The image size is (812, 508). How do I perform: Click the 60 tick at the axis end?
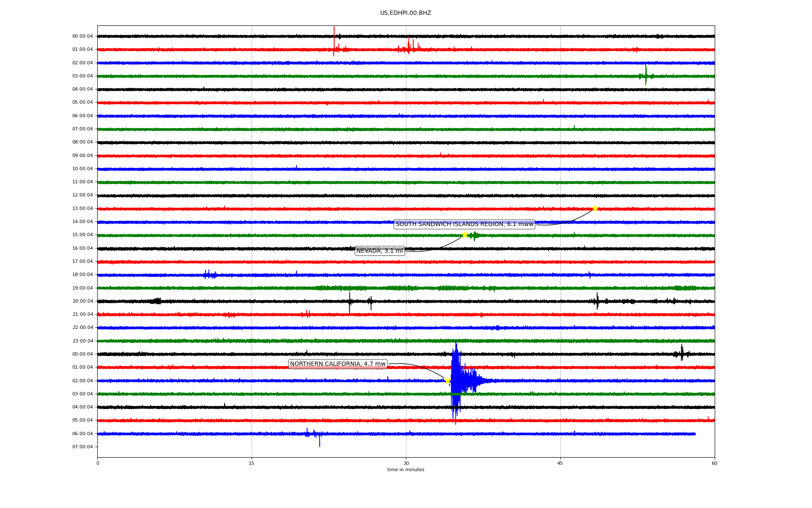click(x=714, y=463)
